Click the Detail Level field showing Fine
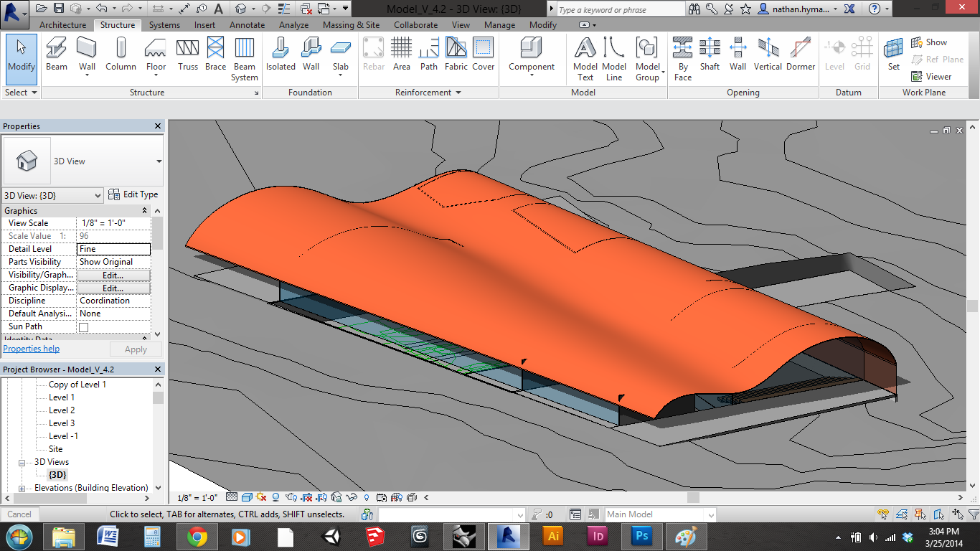The image size is (980, 551). point(114,249)
